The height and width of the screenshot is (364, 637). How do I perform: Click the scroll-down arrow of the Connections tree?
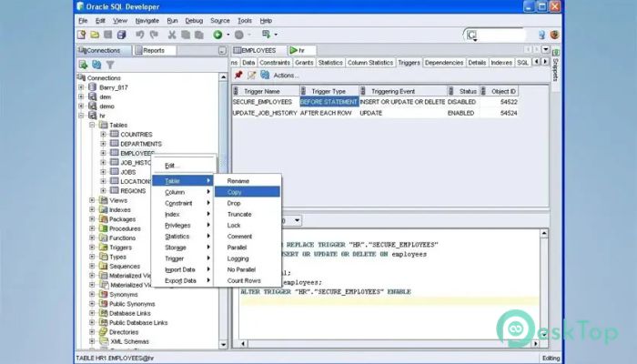[223, 345]
